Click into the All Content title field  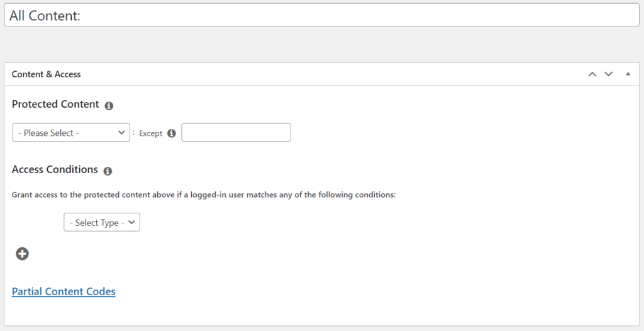click(321, 15)
